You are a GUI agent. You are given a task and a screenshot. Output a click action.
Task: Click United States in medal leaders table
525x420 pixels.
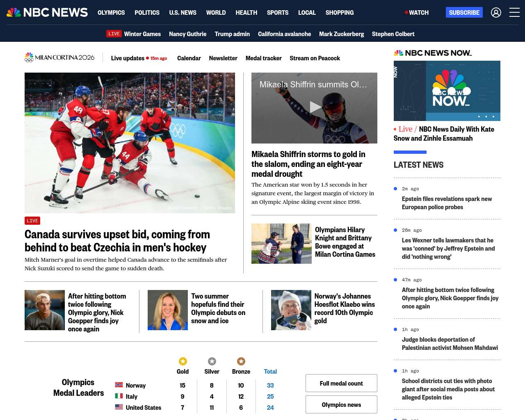point(144,408)
